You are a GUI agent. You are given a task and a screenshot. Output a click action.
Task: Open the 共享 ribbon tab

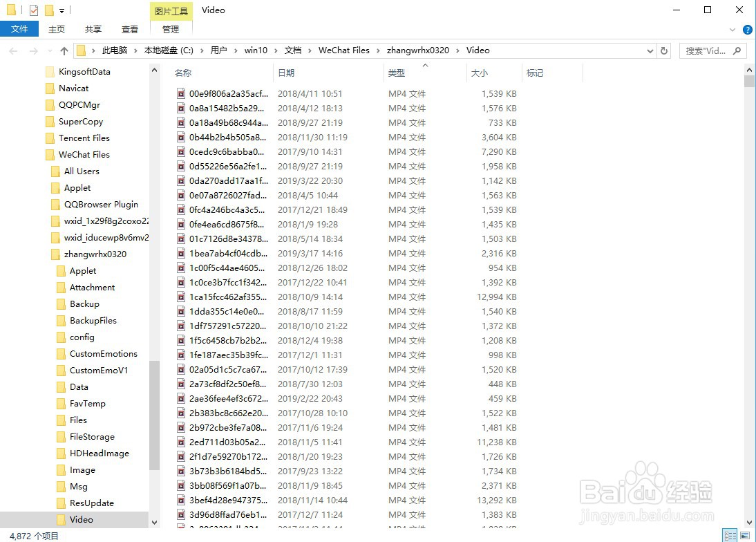[x=93, y=30]
